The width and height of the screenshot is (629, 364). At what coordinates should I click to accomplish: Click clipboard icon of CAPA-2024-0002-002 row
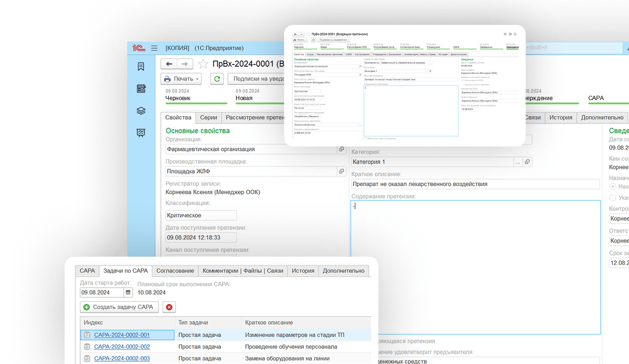pyautogui.click(x=87, y=347)
